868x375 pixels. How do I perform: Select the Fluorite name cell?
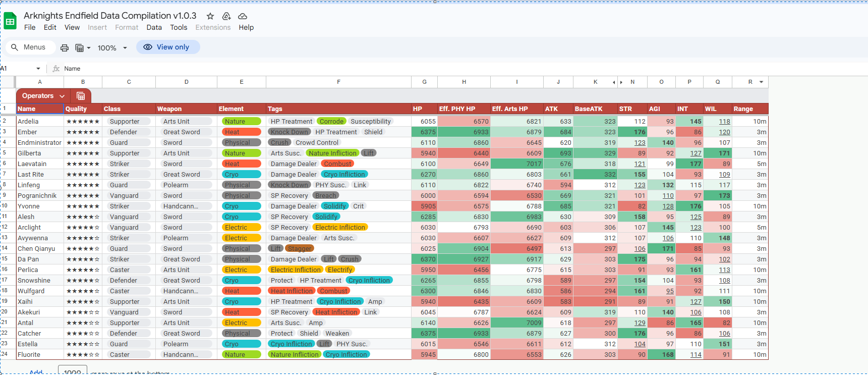click(x=40, y=354)
